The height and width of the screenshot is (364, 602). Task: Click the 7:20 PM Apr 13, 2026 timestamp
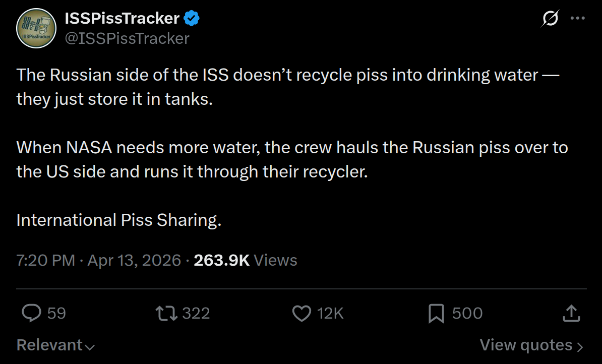tap(99, 260)
